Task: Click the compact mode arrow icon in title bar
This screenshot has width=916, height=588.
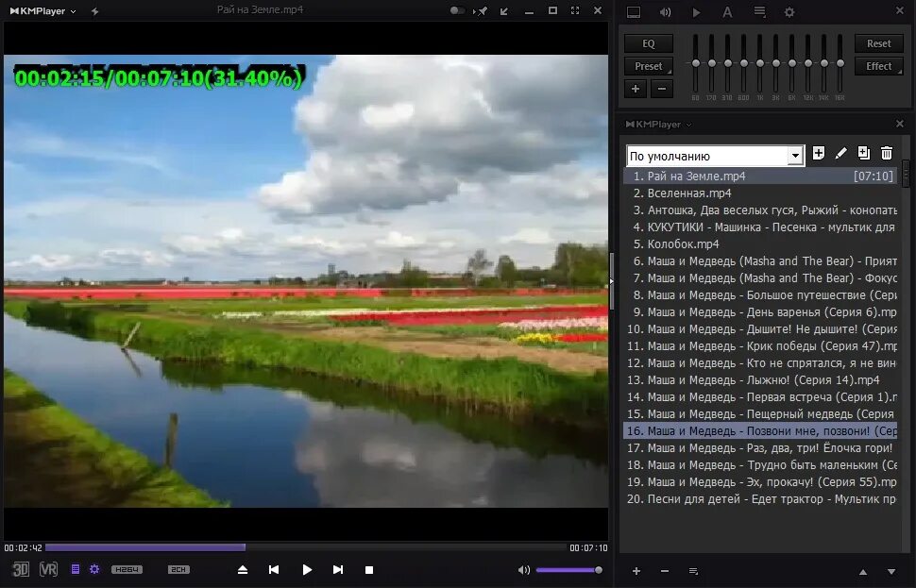Action: click(503, 11)
